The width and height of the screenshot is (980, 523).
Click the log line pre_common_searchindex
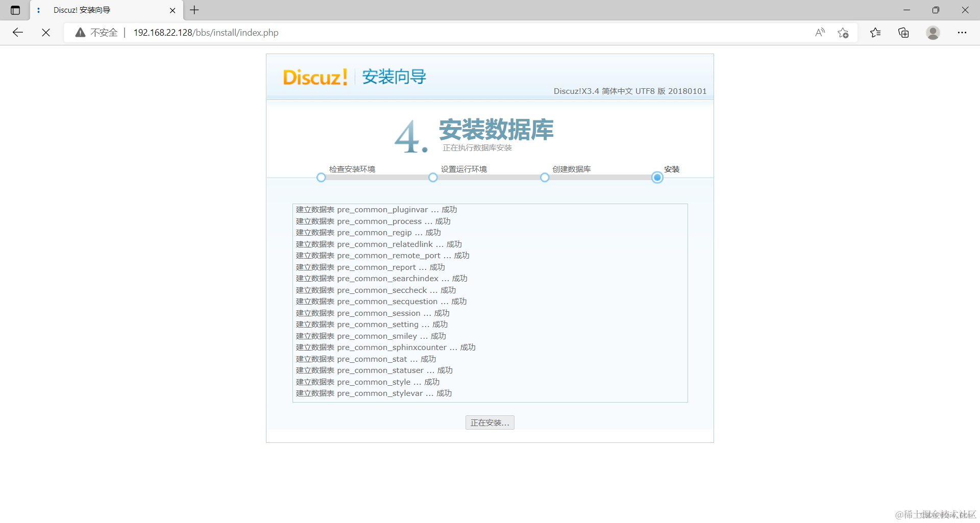pos(382,279)
